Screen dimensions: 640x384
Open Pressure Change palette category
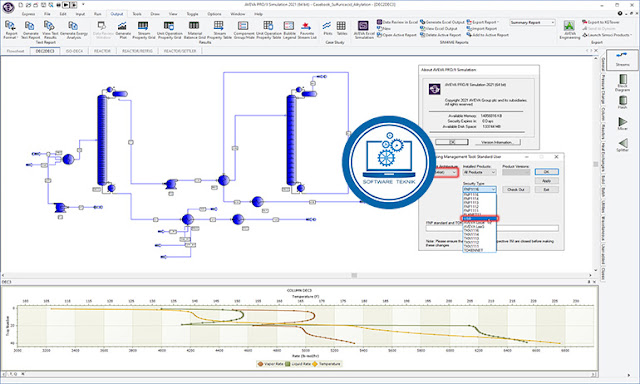[602, 89]
